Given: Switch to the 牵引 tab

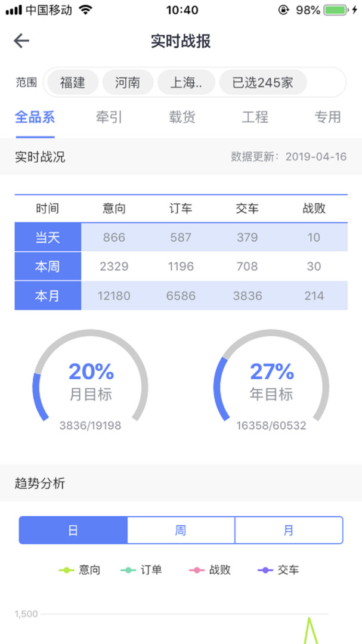Looking at the screenshot, I should [x=109, y=117].
